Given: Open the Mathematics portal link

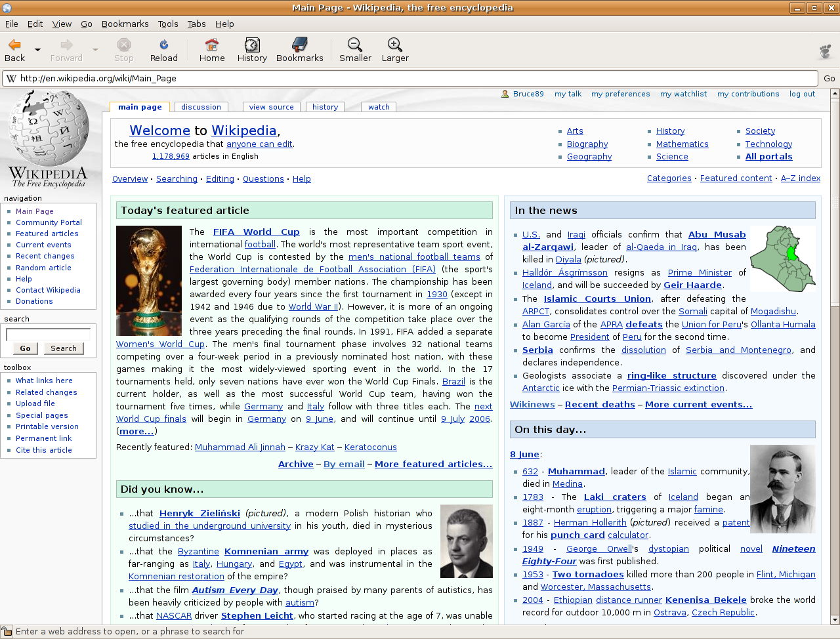Looking at the screenshot, I should coord(682,144).
